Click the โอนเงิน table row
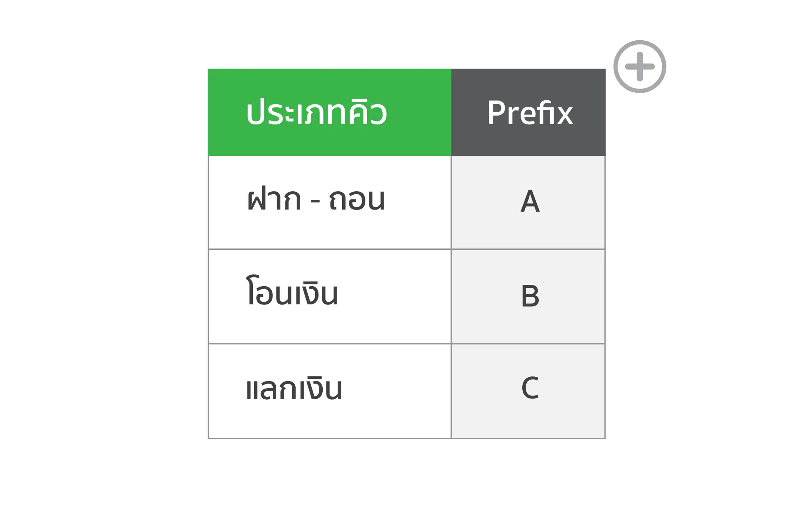This screenshot has height=508, width=812. [381, 295]
